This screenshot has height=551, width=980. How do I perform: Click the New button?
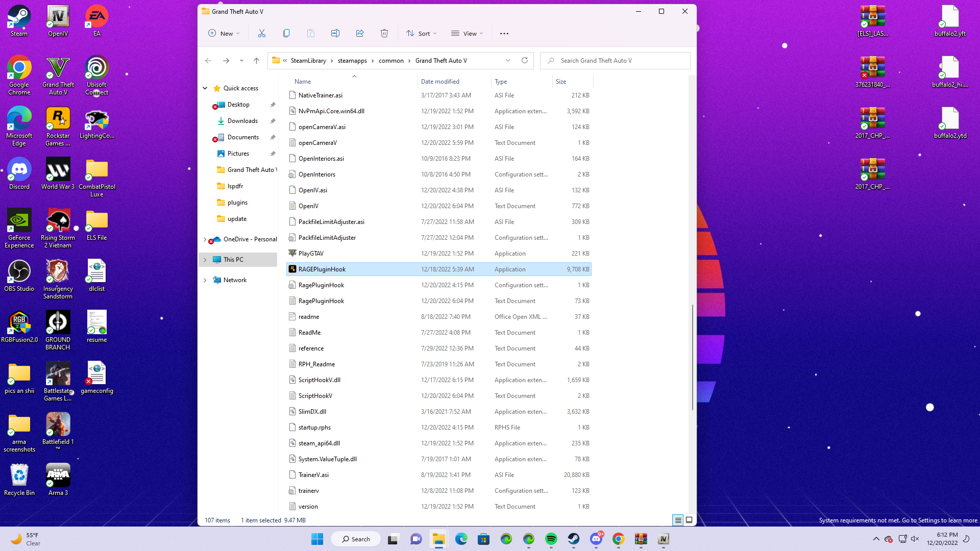(224, 34)
